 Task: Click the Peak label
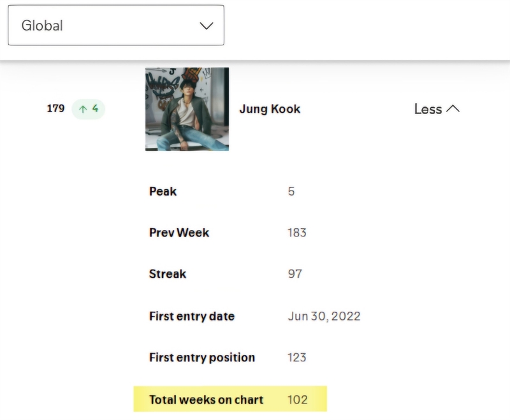click(163, 191)
